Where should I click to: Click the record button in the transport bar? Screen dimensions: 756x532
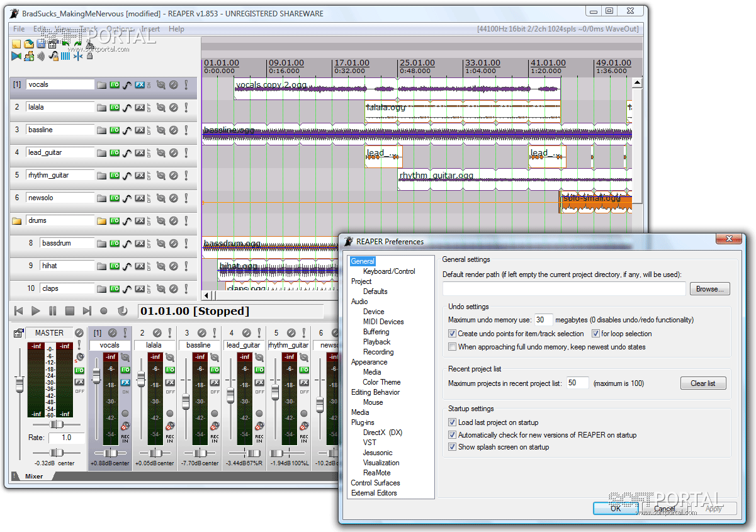pos(104,311)
